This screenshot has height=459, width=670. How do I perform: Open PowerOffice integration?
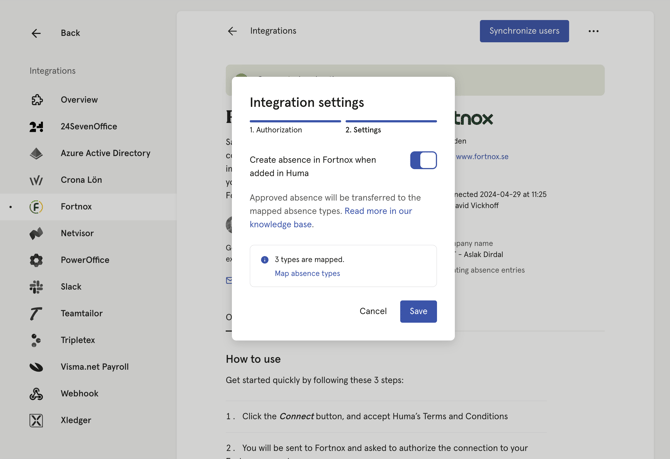pyautogui.click(x=88, y=260)
